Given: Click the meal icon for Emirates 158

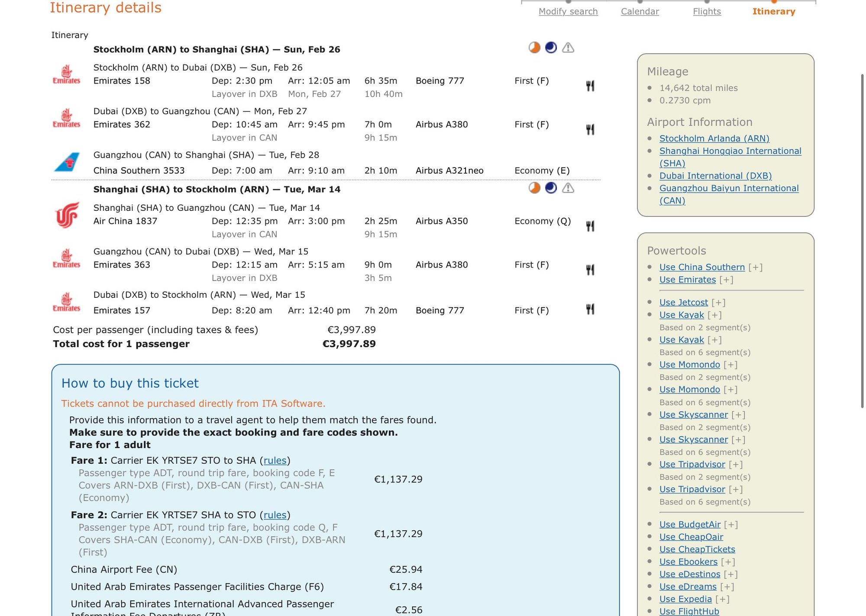Looking at the screenshot, I should pos(590,86).
